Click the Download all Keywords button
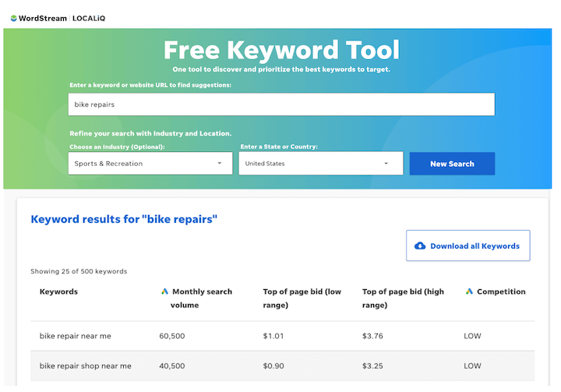This screenshot has height=392, width=561. (x=468, y=245)
